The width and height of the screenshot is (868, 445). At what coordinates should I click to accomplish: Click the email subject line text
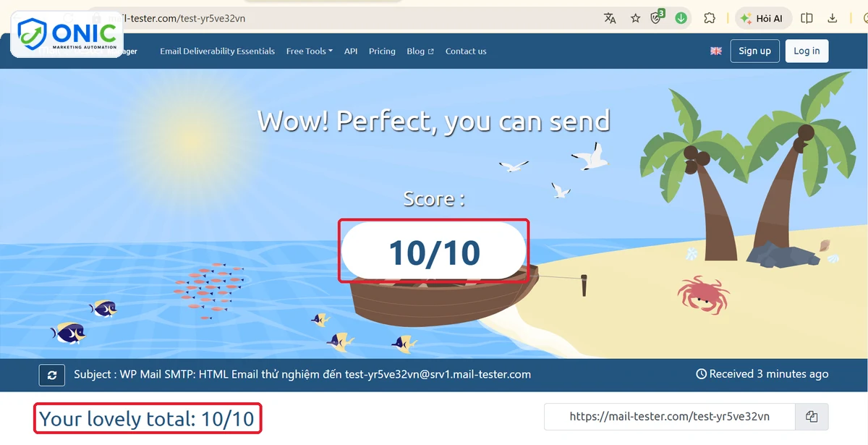pos(302,375)
